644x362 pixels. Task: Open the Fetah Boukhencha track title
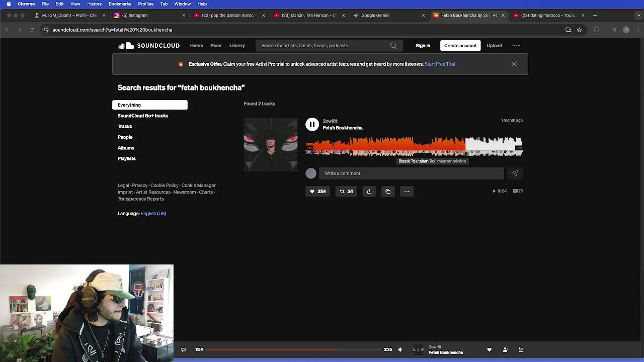(x=343, y=128)
